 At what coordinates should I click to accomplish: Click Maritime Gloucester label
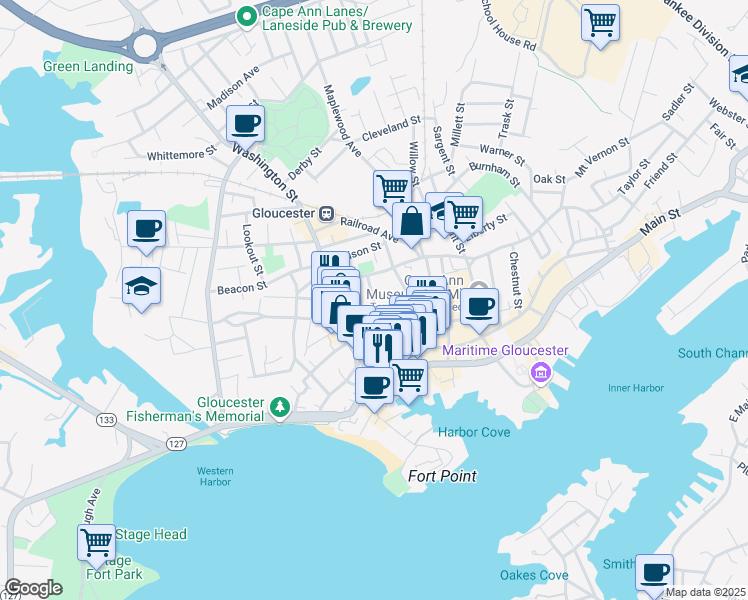(505, 350)
